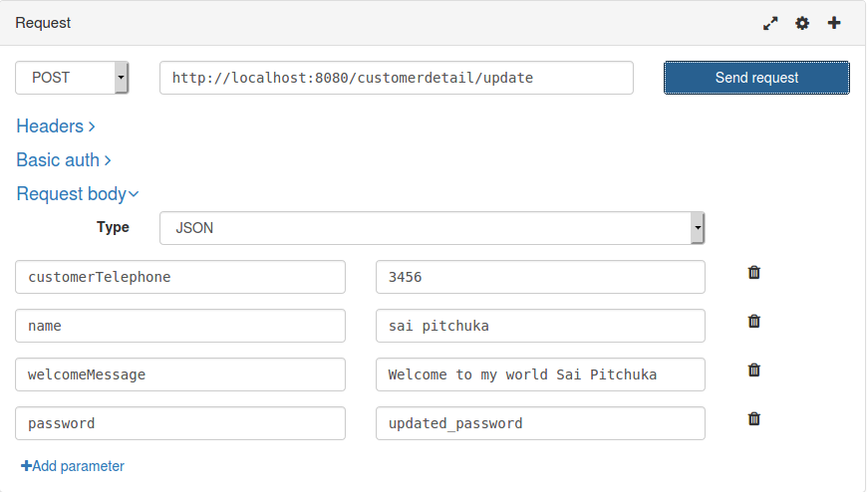868x492 pixels.
Task: Expand the Headers section
Action: pyautogui.click(x=56, y=126)
